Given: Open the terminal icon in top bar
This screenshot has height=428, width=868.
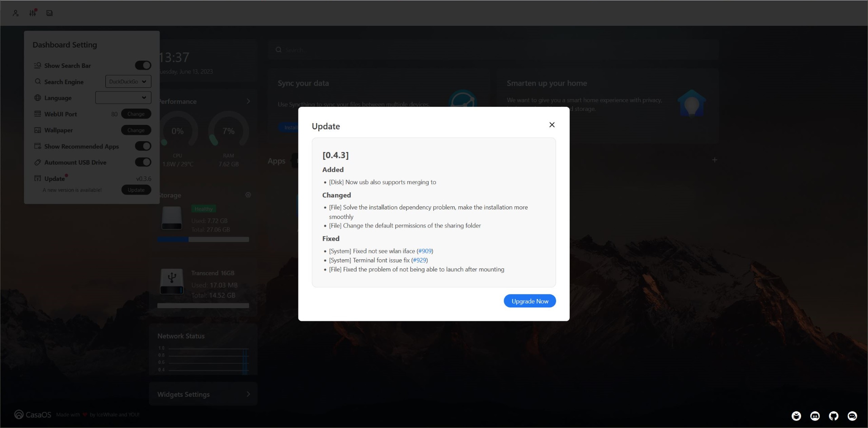Looking at the screenshot, I should point(50,13).
